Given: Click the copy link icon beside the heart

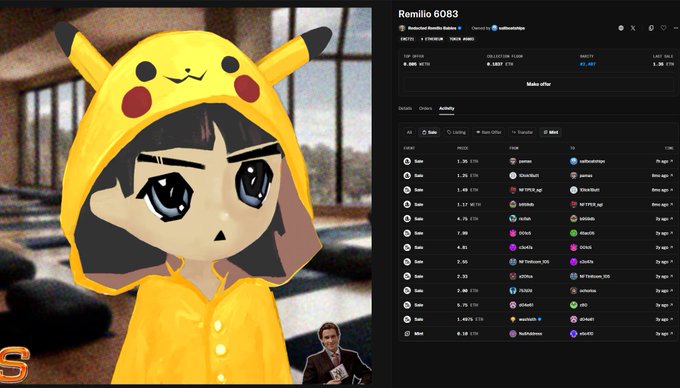Looking at the screenshot, I should point(651,28).
